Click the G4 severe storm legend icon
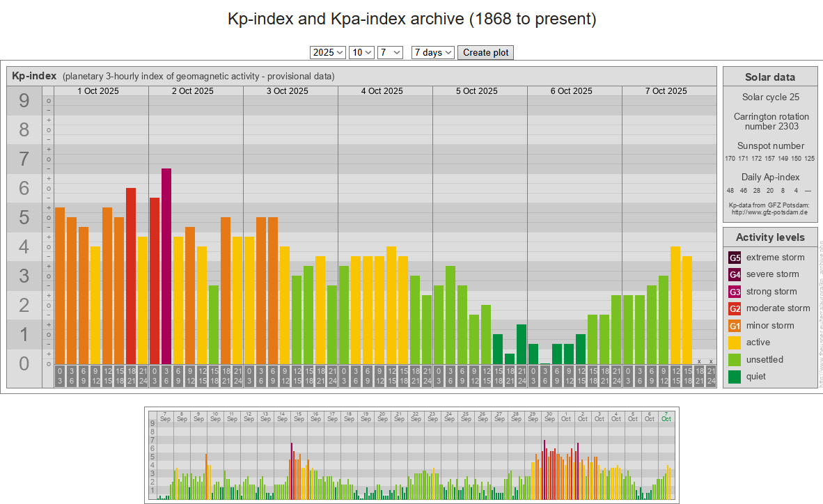The image size is (823, 504). [735, 274]
